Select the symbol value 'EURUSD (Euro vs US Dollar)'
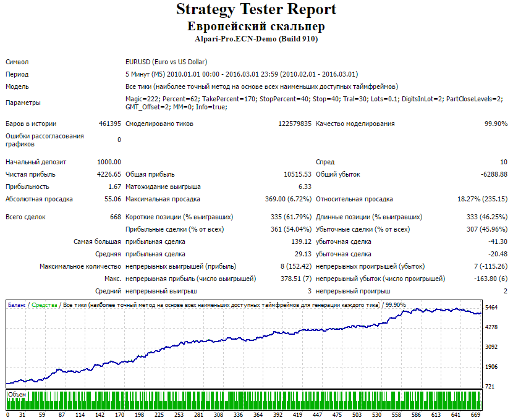The image size is (513, 420). tap(166, 62)
